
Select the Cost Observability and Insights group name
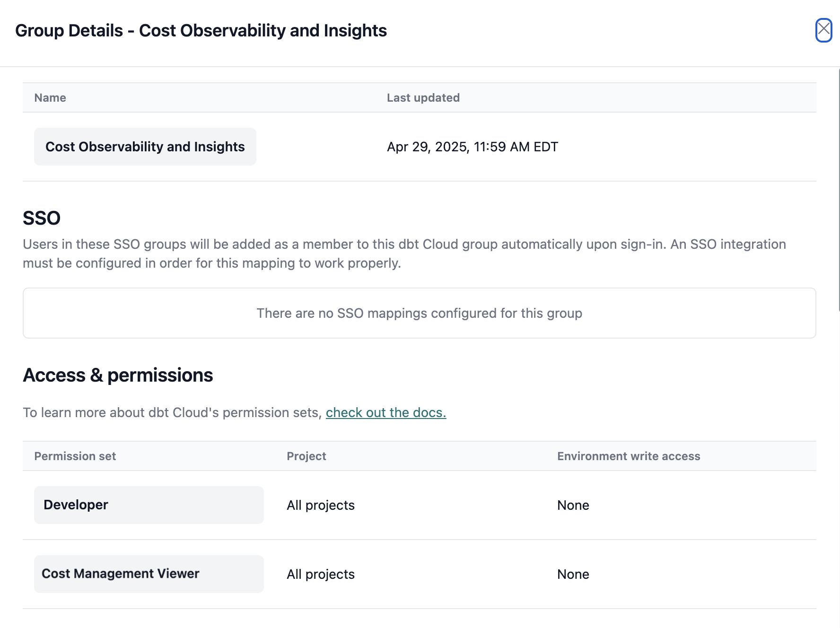pyautogui.click(x=144, y=147)
